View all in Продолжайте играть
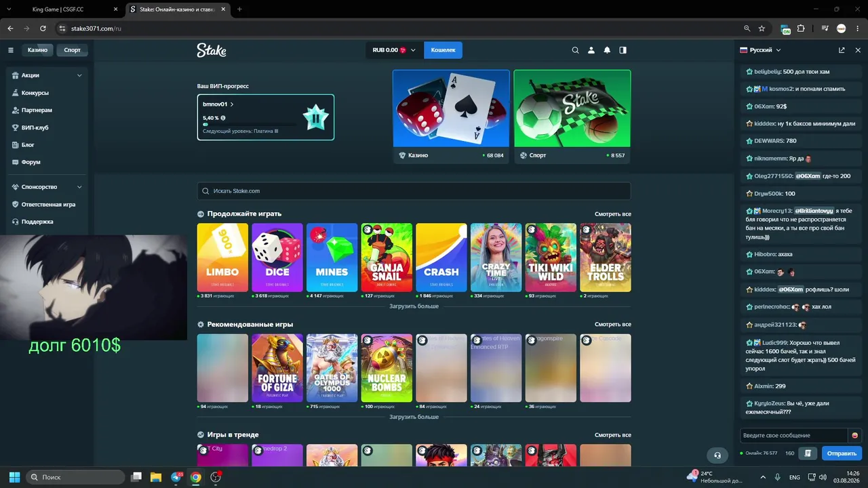 point(613,214)
